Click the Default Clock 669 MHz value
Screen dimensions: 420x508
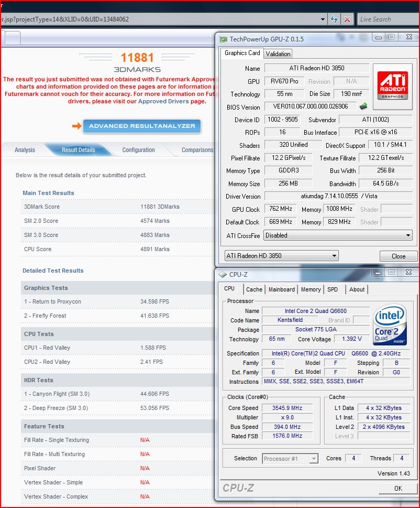[281, 222]
